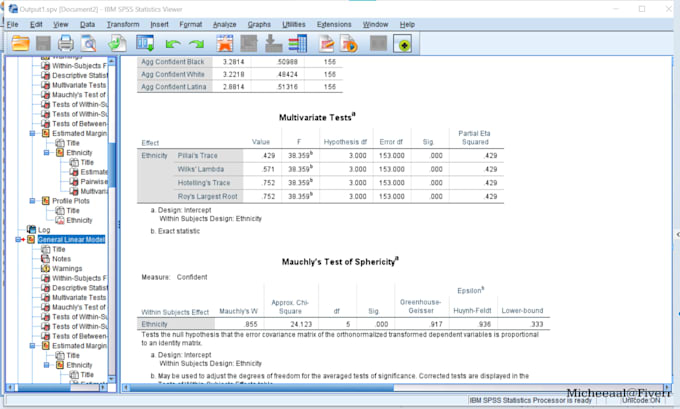This screenshot has width=680, height=409.
Task: Select the Estimate item under upper Ethnicity node
Action: tap(94, 172)
